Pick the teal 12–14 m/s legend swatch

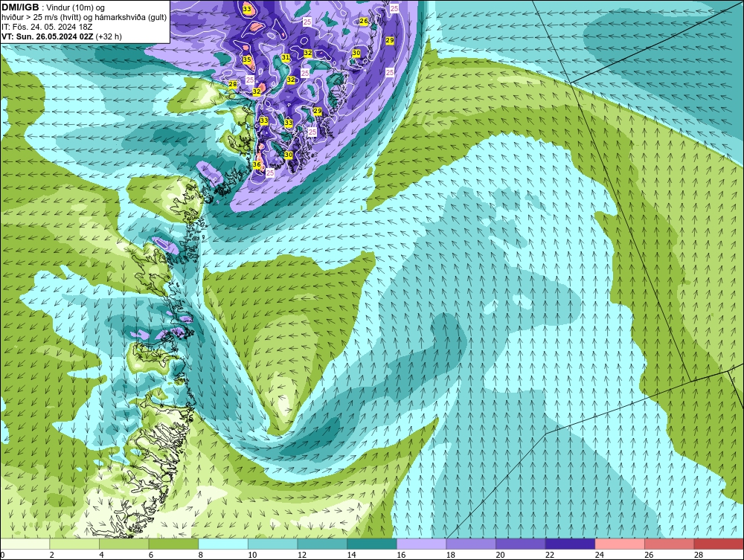(322, 544)
